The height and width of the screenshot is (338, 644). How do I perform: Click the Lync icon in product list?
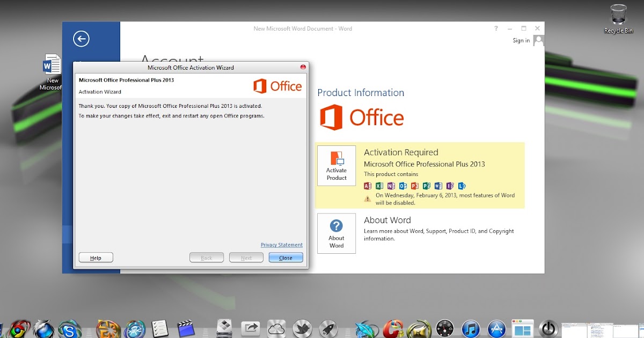[x=462, y=186]
